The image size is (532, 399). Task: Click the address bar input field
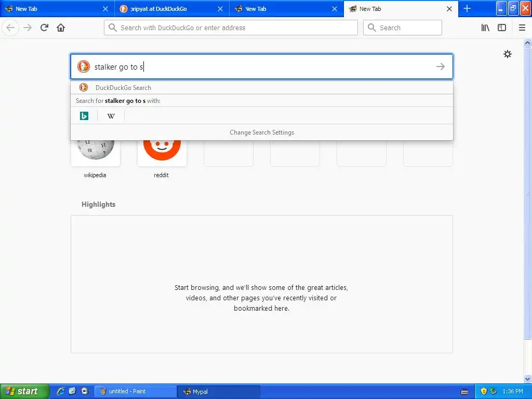231,28
